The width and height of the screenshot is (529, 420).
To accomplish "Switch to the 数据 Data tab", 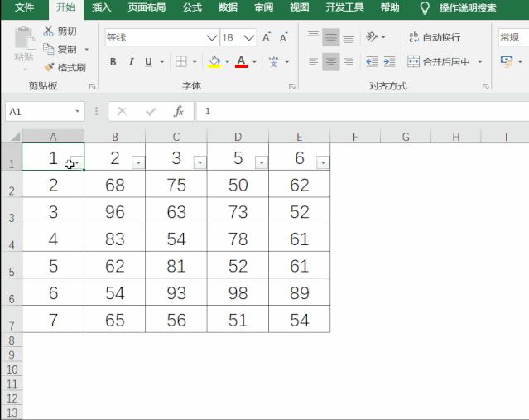I will point(228,7).
